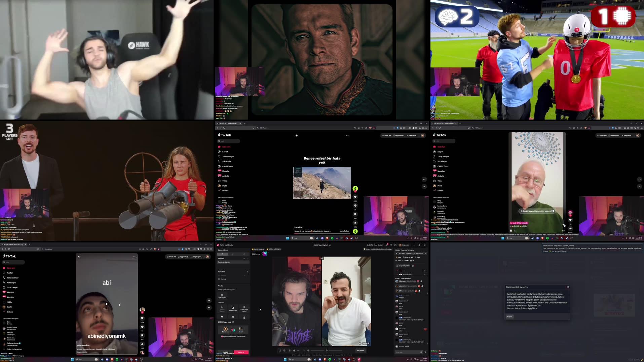Viewport: 644px width, 362px height.
Task: Switch to the Sohbet & Görüşme tab
Action: pos(274,249)
